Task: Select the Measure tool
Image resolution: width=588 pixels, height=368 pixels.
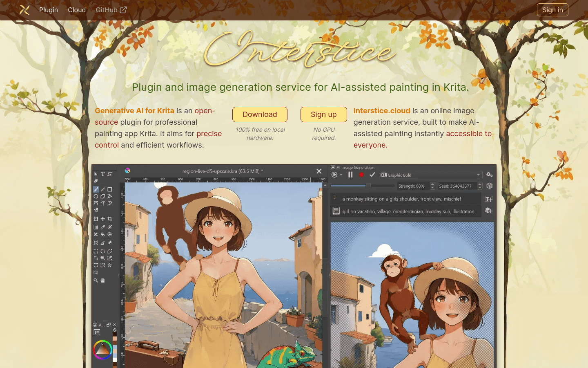Action: pyautogui.click(x=102, y=243)
